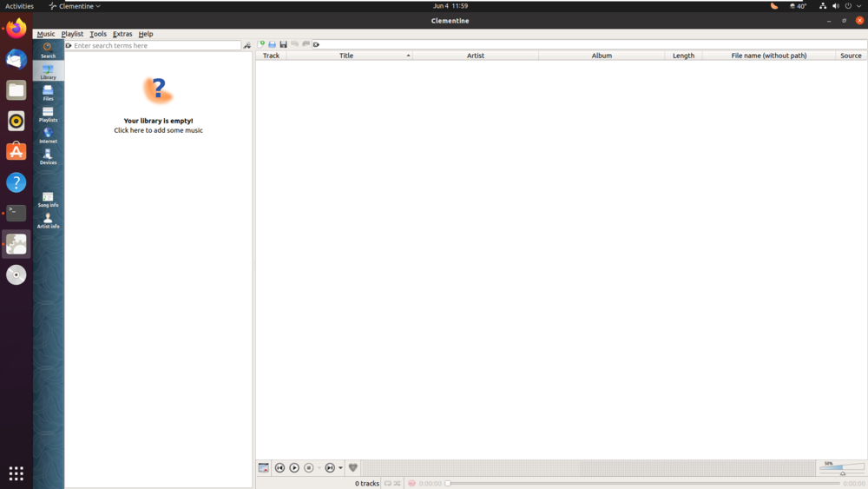The height and width of the screenshot is (489, 868).
Task: Click the Clementine orange tray icon
Action: [774, 6]
